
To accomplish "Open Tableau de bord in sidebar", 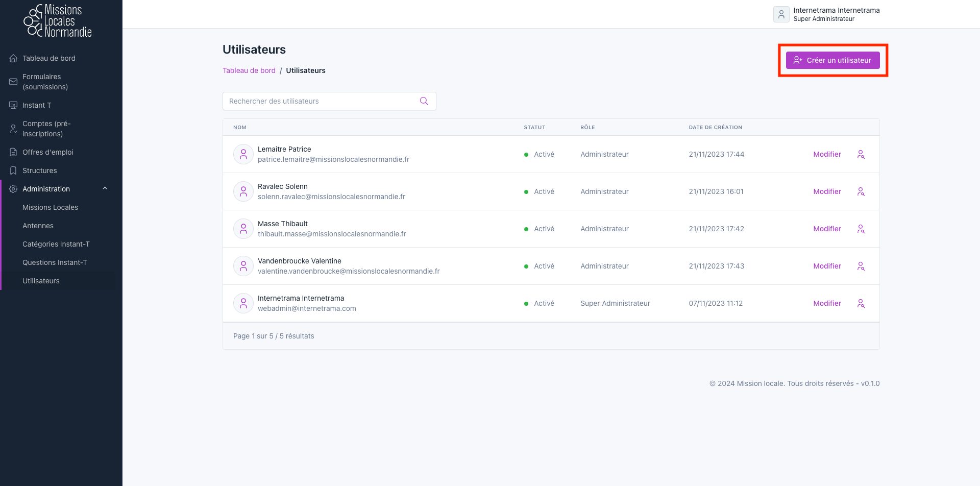I will point(48,58).
